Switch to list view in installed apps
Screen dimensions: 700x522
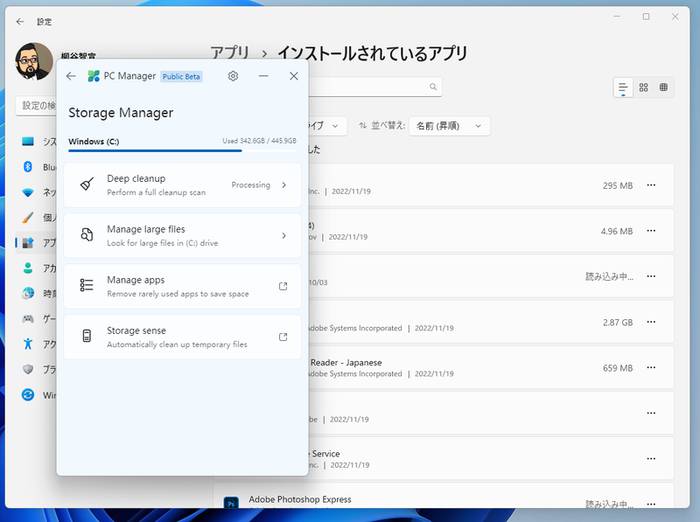pyautogui.click(x=623, y=88)
